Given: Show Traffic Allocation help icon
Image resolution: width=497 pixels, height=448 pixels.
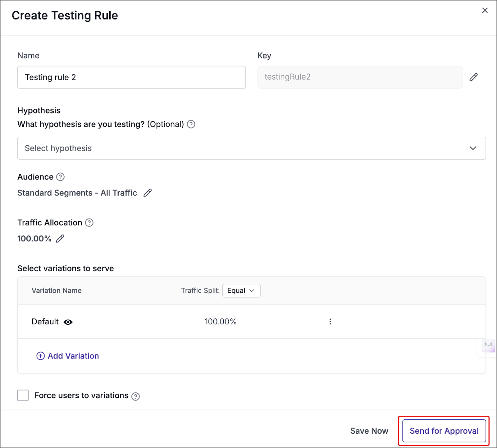Looking at the screenshot, I should 89,223.
